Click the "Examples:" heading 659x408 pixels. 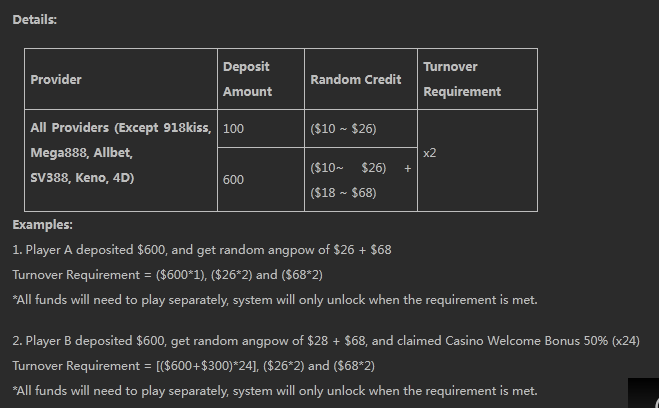[x=42, y=225]
